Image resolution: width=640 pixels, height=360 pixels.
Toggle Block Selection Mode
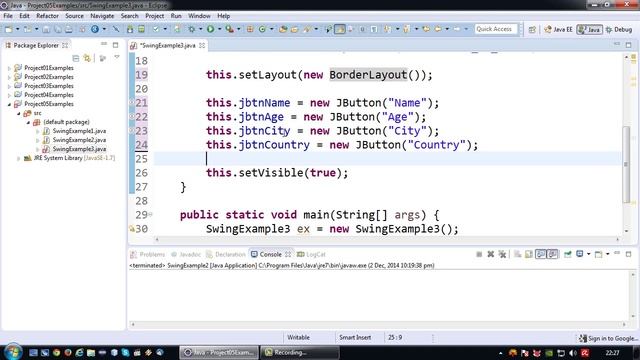click(x=362, y=29)
